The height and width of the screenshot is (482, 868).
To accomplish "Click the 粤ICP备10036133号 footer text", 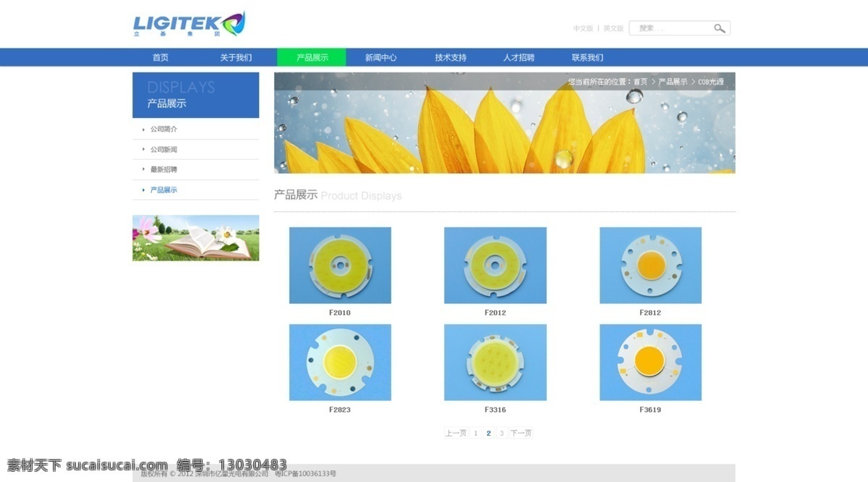I will pyautogui.click(x=305, y=474).
